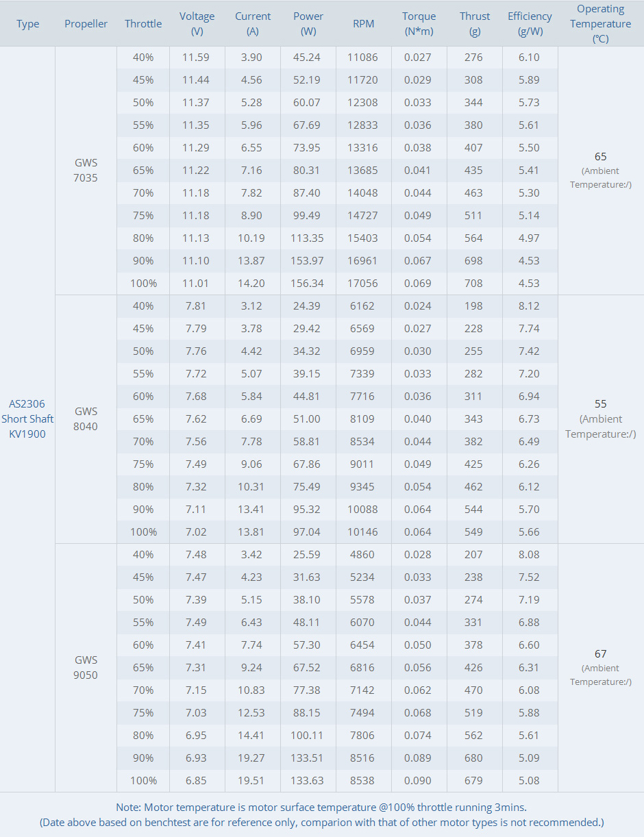The image size is (644, 837).
Task: Click current value 19.51
Action: pos(251,780)
